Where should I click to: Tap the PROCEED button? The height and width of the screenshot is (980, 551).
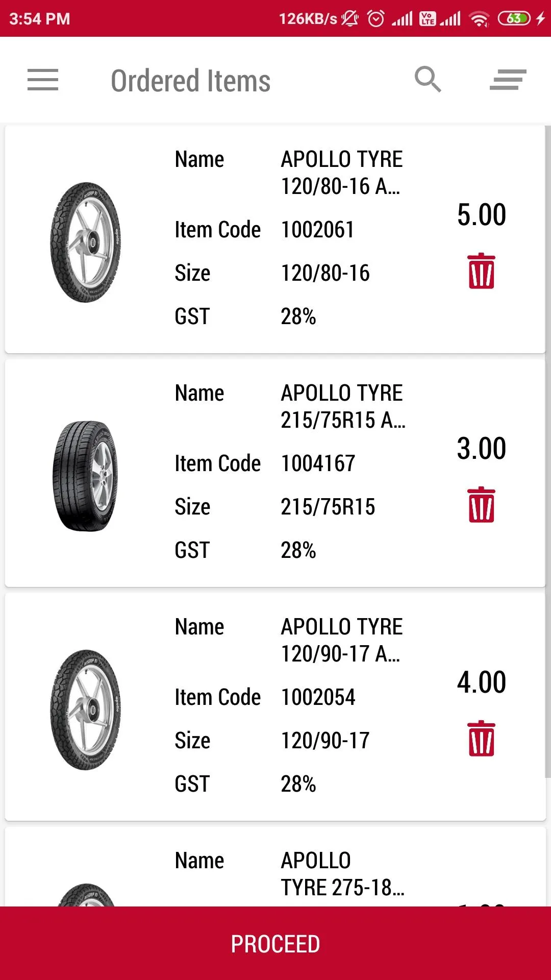tap(275, 943)
